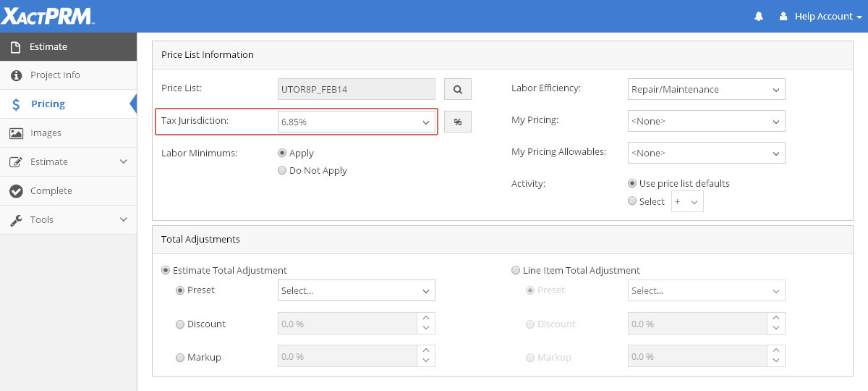
Task: Open the Preset Select dropdown under Estimate Adjustment
Action: tap(357, 291)
